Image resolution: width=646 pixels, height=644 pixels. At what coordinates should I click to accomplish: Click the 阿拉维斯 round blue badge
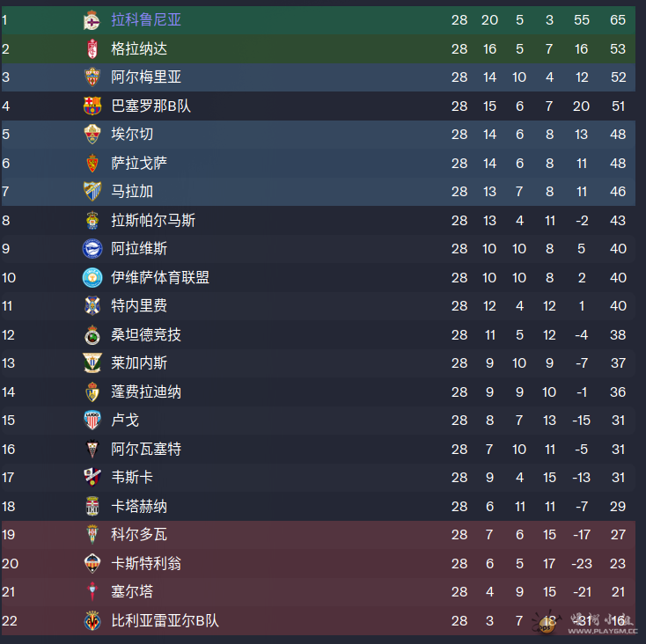(92, 248)
